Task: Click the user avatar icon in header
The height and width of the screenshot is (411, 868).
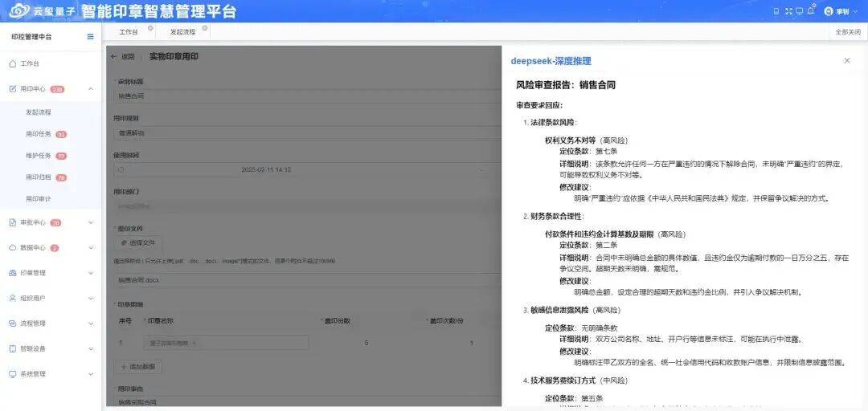Action: (x=829, y=11)
